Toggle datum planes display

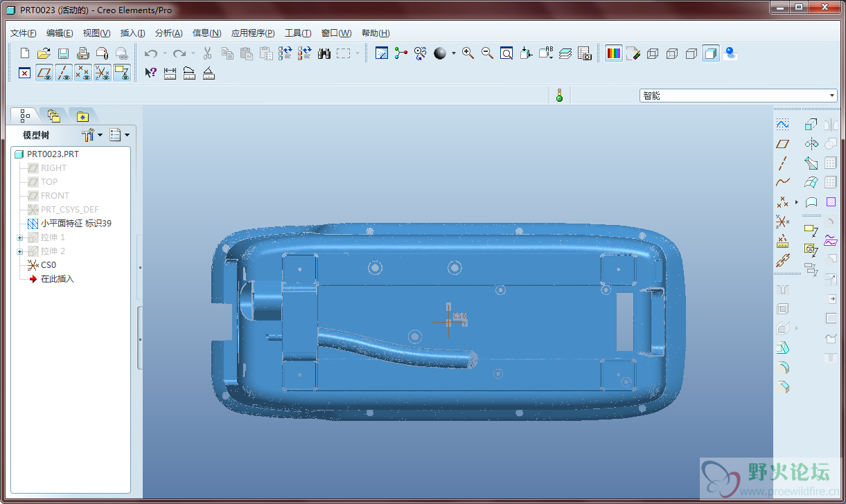(x=44, y=73)
